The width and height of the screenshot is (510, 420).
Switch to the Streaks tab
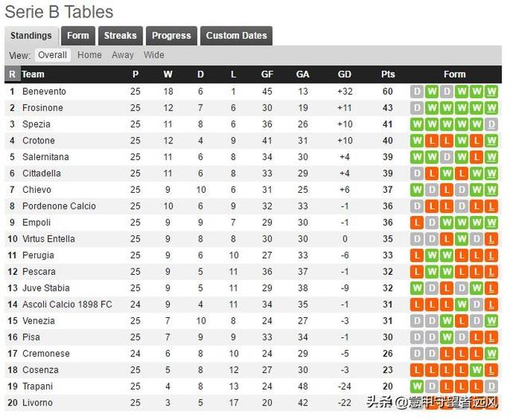click(x=120, y=35)
